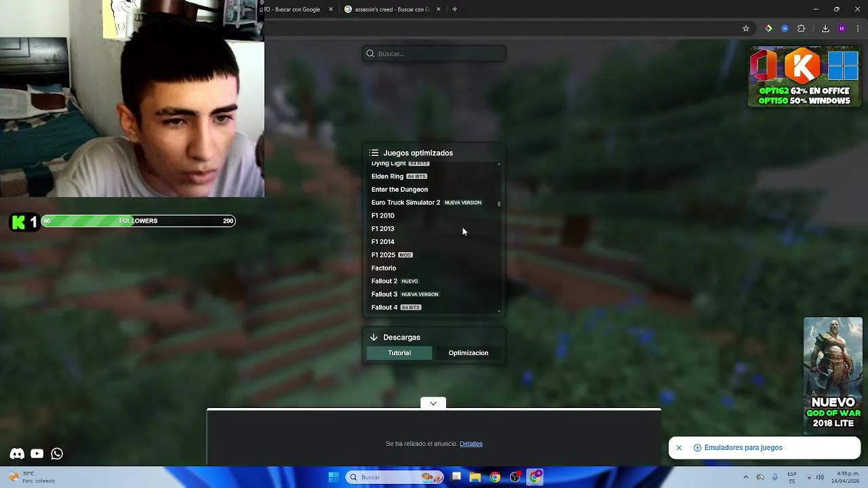The image size is (868, 488).
Task: Switch to the Tutorial tab
Action: click(x=399, y=352)
